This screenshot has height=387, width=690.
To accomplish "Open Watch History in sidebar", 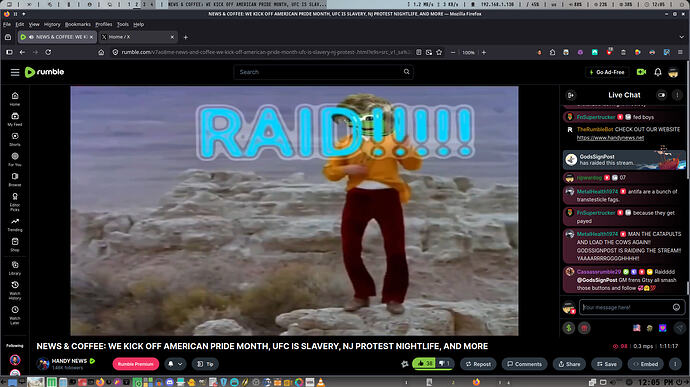I will click(15, 290).
